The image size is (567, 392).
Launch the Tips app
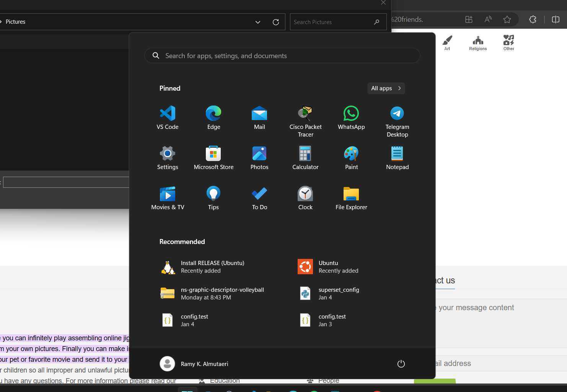click(213, 198)
